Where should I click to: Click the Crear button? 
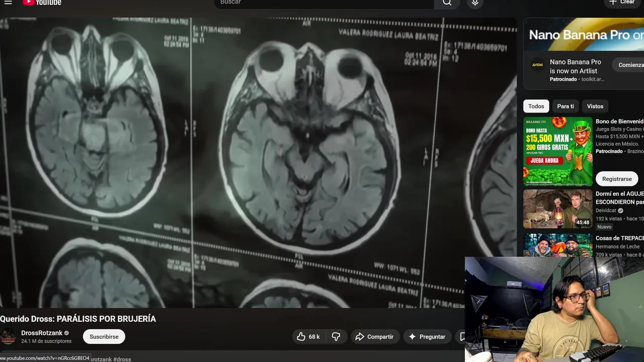622,3
